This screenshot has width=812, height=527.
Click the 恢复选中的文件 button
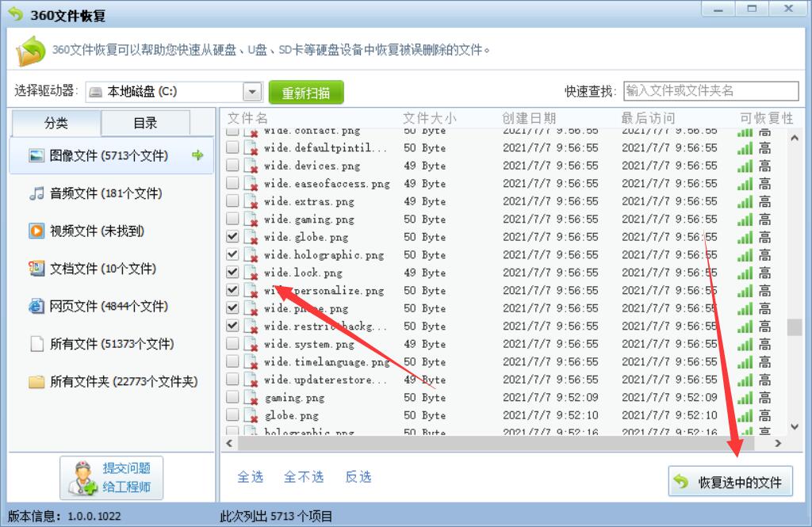coord(730,482)
